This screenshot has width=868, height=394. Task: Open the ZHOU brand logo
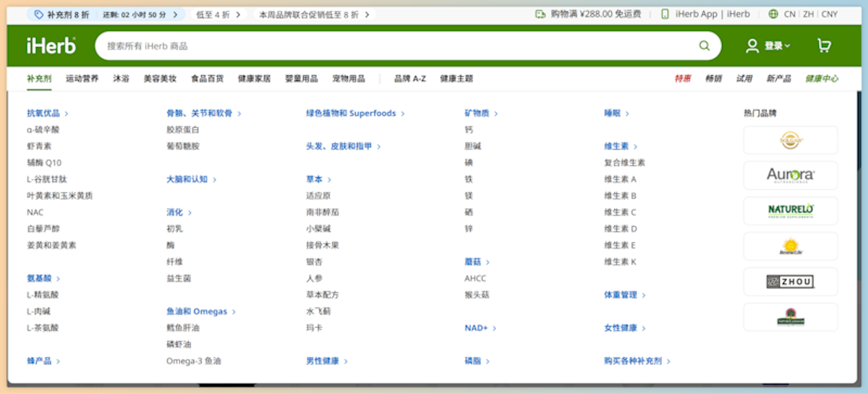pos(791,281)
